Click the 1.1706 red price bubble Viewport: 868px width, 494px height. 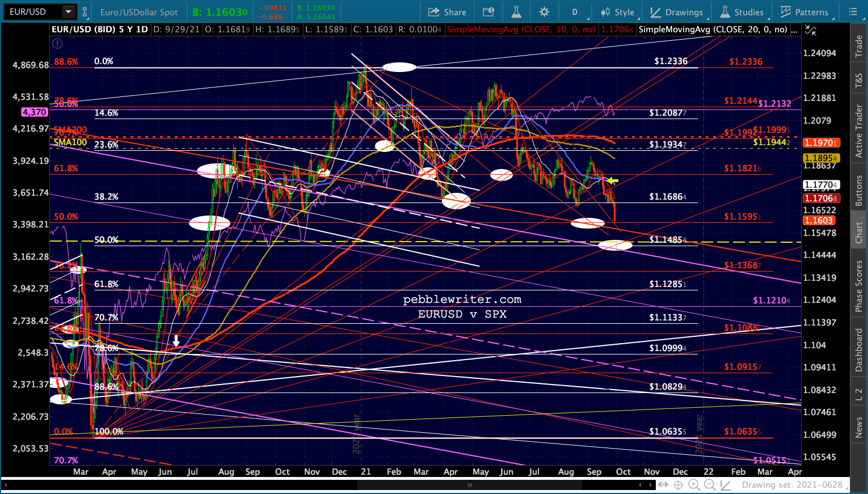coord(820,198)
